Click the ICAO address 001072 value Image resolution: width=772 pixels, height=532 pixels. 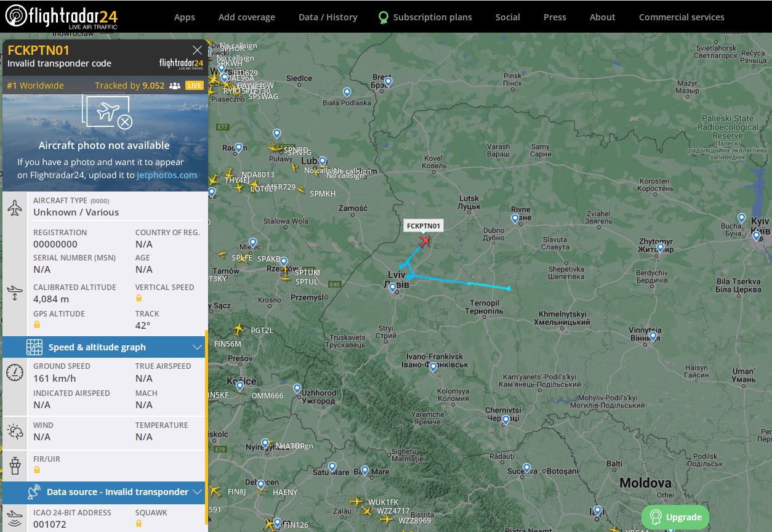[x=50, y=525]
